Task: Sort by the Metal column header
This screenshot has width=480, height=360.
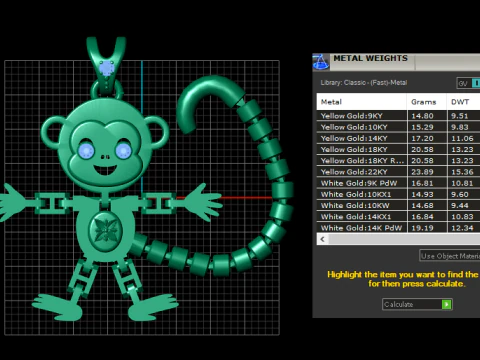Action: (361, 102)
